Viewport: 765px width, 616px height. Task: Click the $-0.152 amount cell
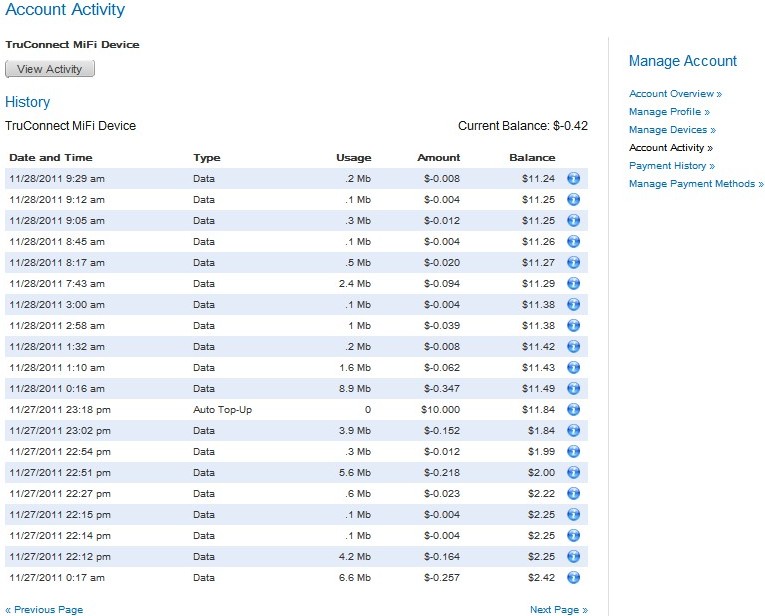click(x=442, y=431)
